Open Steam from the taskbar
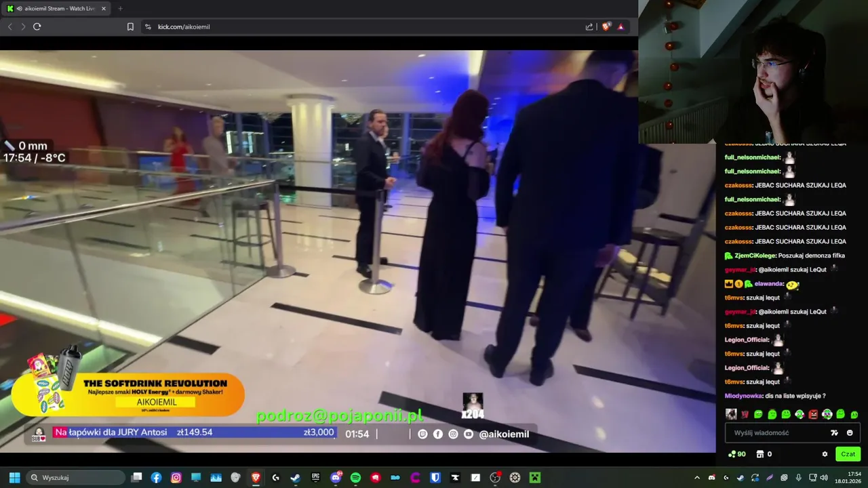Viewport: 868px width, 488px height. point(295,478)
